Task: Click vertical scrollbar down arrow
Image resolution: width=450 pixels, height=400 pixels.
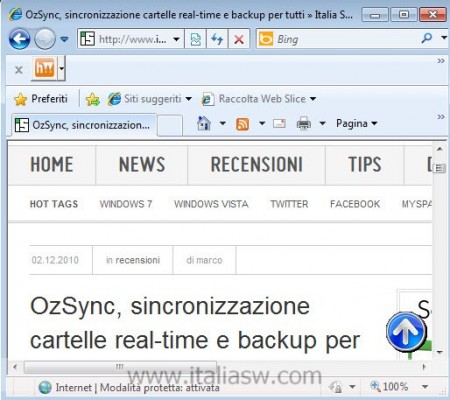Action: pos(440,352)
